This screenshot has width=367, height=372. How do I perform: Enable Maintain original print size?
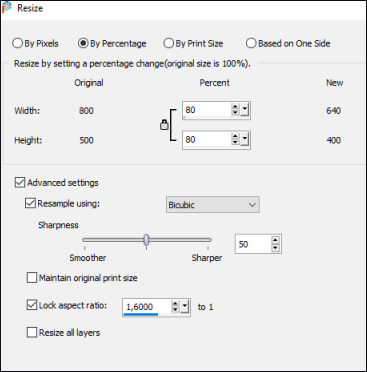tap(32, 278)
